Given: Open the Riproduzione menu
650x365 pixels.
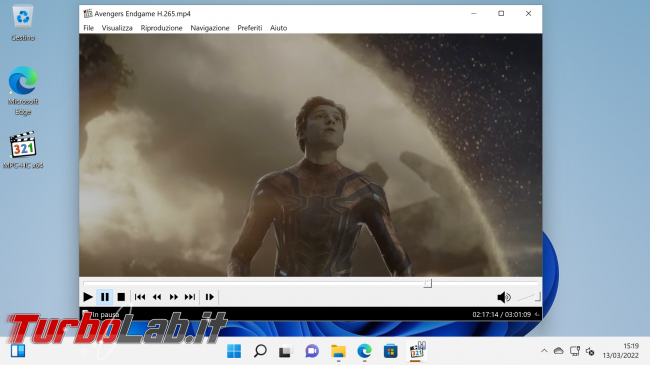Looking at the screenshot, I should pyautogui.click(x=161, y=28).
